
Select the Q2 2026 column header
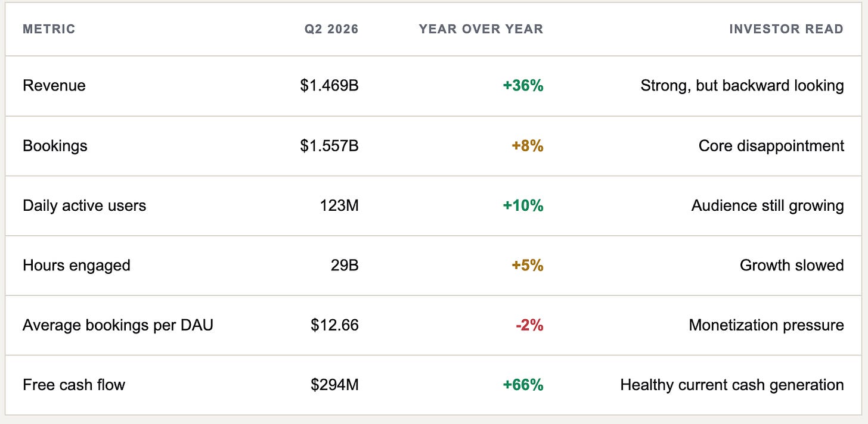[330, 29]
